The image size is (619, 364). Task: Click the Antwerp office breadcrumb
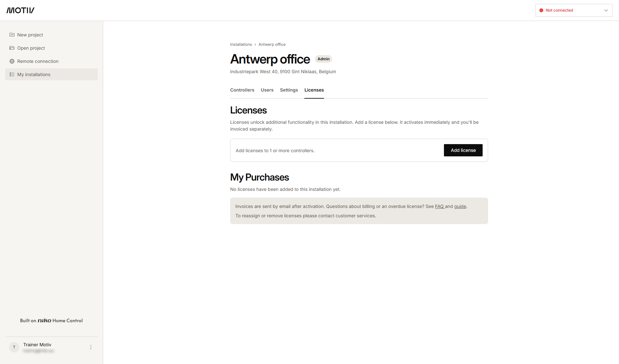click(x=272, y=44)
